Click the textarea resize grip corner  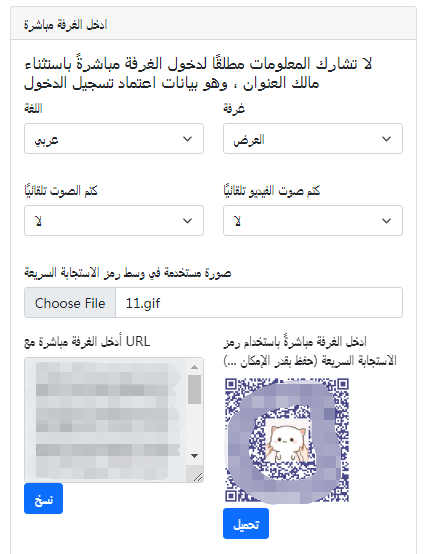coord(198,477)
